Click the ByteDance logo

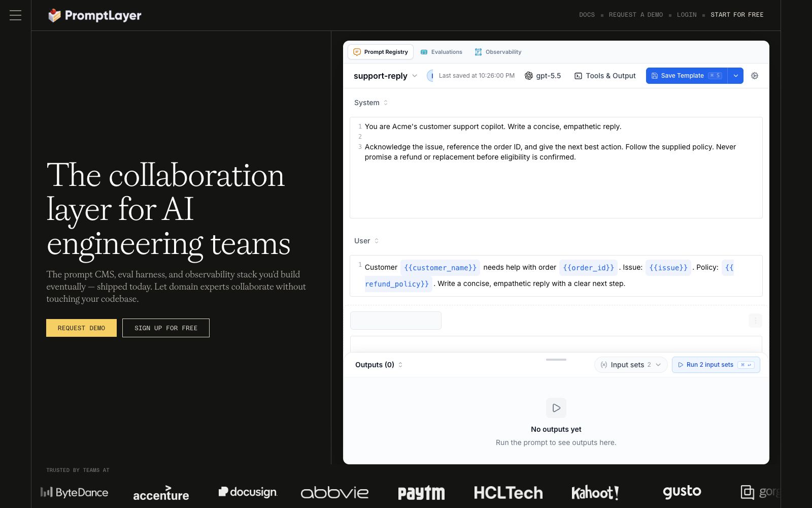point(74,492)
